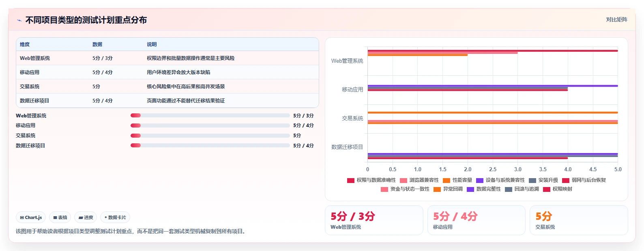Viewport: 644px width, 251px height.
Task: Toggle the 浏览器兼容性 legend item
Action: click(419, 180)
